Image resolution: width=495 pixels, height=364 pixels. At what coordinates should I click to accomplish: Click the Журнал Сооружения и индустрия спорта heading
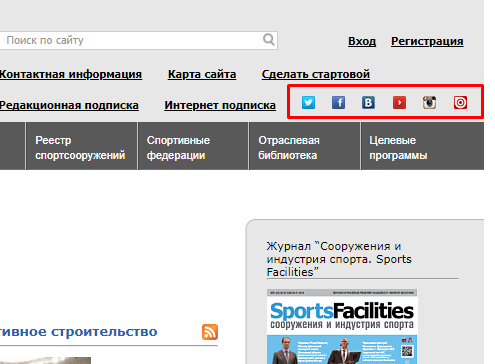pos(339,259)
